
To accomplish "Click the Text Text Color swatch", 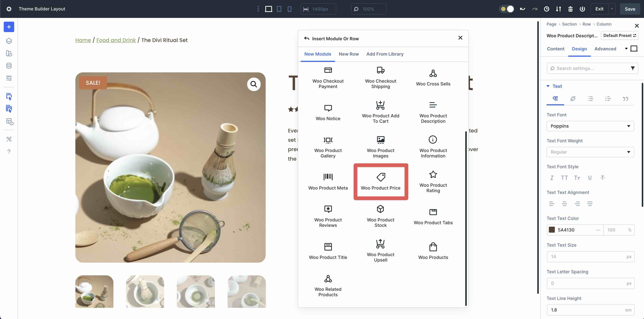I will tap(552, 230).
